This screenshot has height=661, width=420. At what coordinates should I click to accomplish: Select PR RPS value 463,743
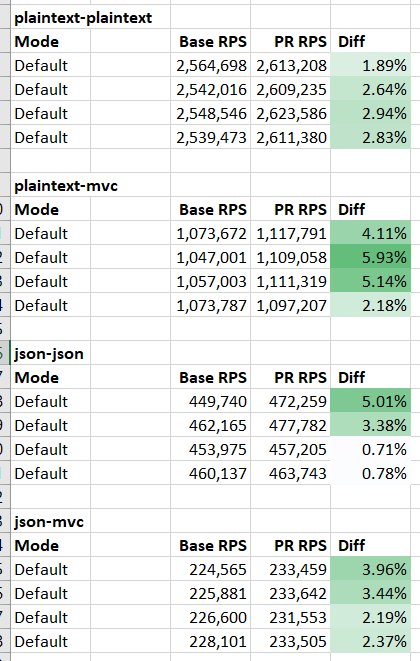click(x=291, y=473)
